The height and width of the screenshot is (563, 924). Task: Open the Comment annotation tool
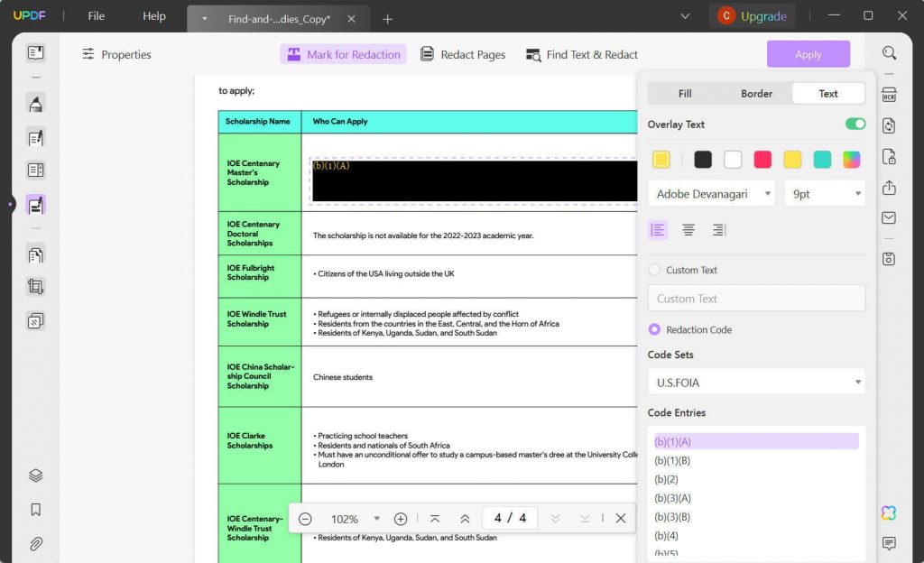point(35,102)
